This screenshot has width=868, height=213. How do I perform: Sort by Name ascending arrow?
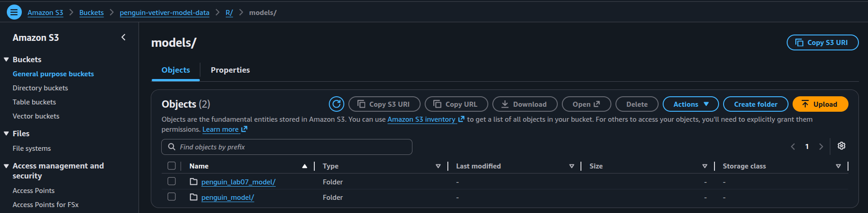coord(305,166)
